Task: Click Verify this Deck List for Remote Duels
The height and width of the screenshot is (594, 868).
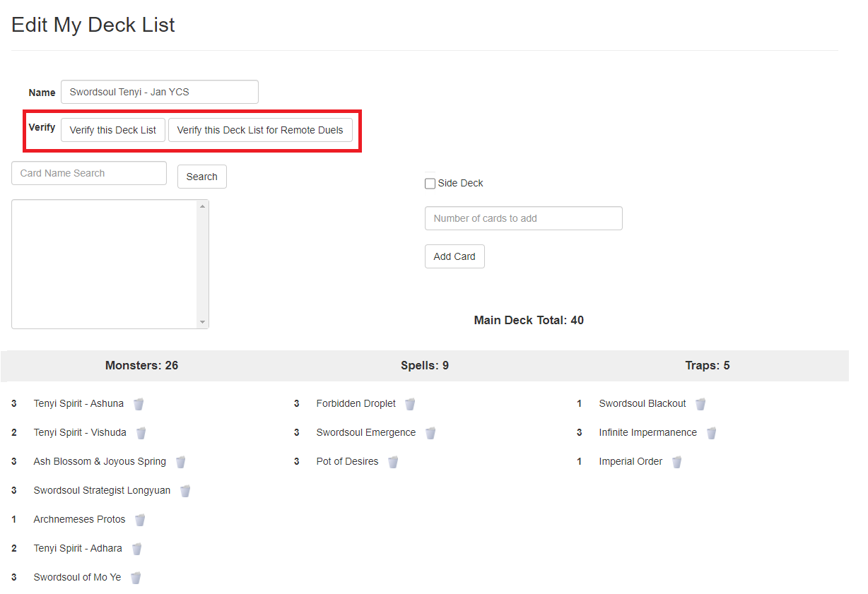Action: (260, 130)
